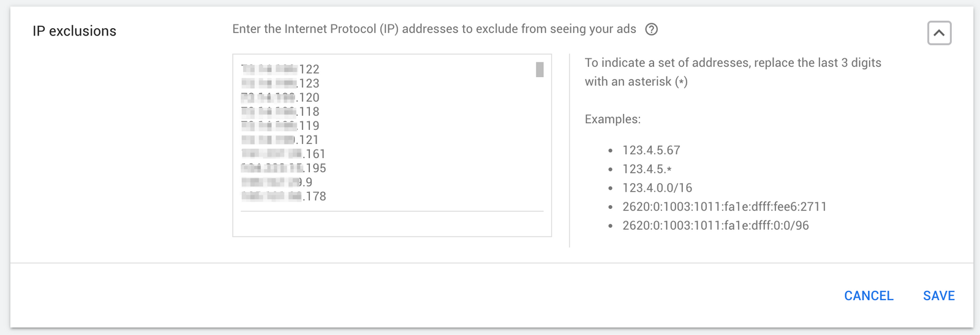Screen dimensions: 980x335
Task: Click the IP list scrollbar thumb
Action: click(x=540, y=70)
